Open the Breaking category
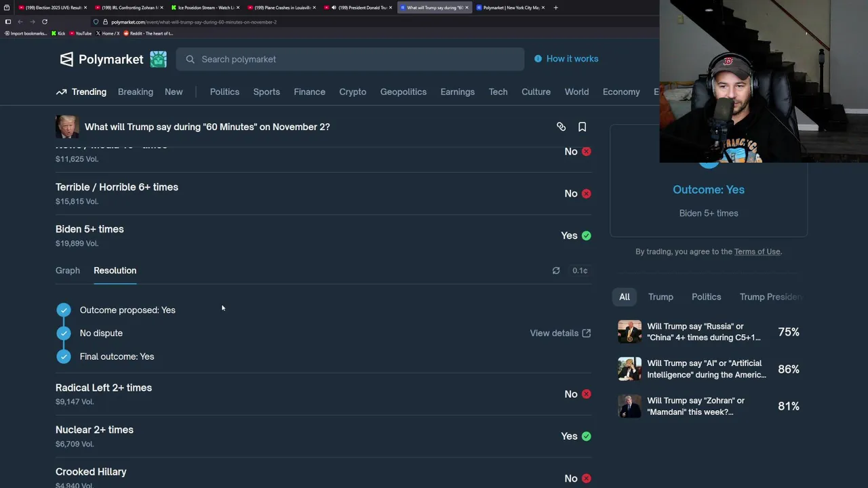 click(x=136, y=91)
